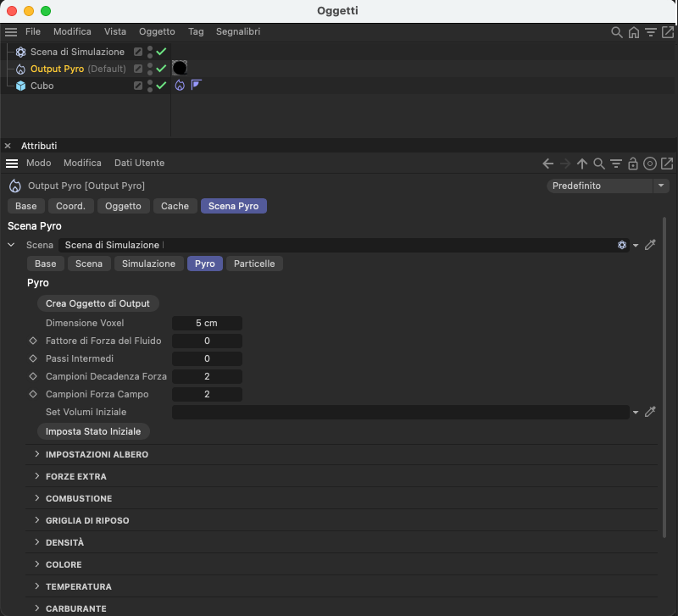
Task: Toggle green enable check for Scena di Simulazione
Action: coord(161,52)
